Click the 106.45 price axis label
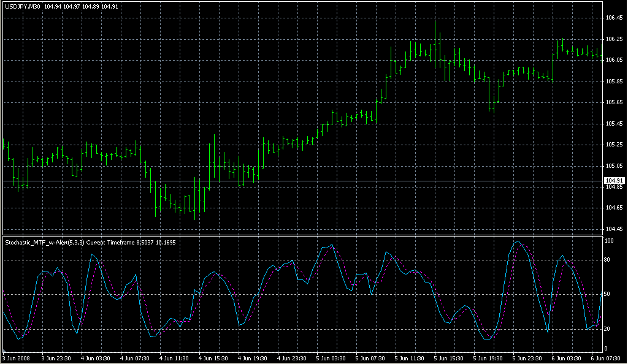 click(x=614, y=18)
